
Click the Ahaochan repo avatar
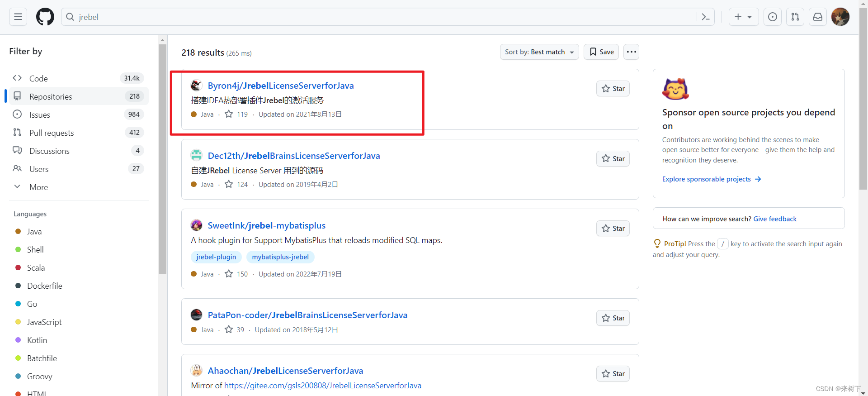tap(196, 370)
